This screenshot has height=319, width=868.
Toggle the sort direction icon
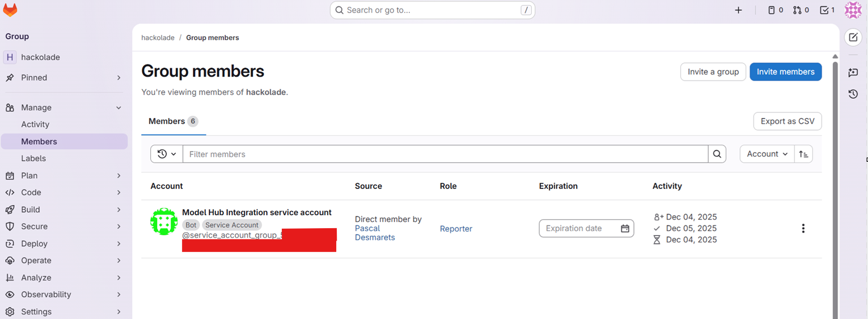point(803,154)
